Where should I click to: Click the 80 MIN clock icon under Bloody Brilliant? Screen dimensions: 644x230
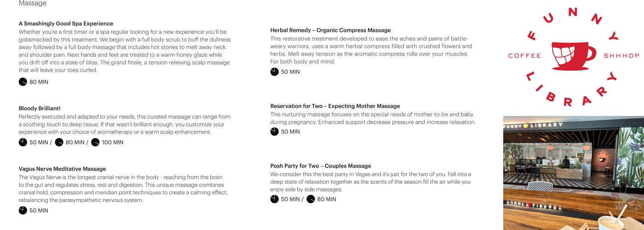pos(59,142)
